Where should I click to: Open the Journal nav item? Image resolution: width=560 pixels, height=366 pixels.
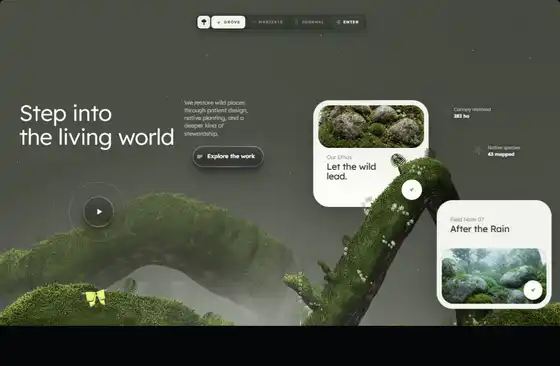coord(310,22)
